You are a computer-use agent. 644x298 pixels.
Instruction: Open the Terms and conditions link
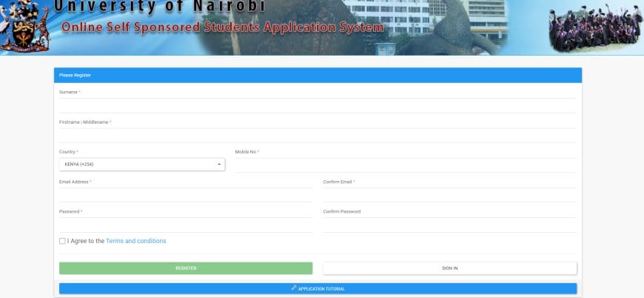click(136, 241)
